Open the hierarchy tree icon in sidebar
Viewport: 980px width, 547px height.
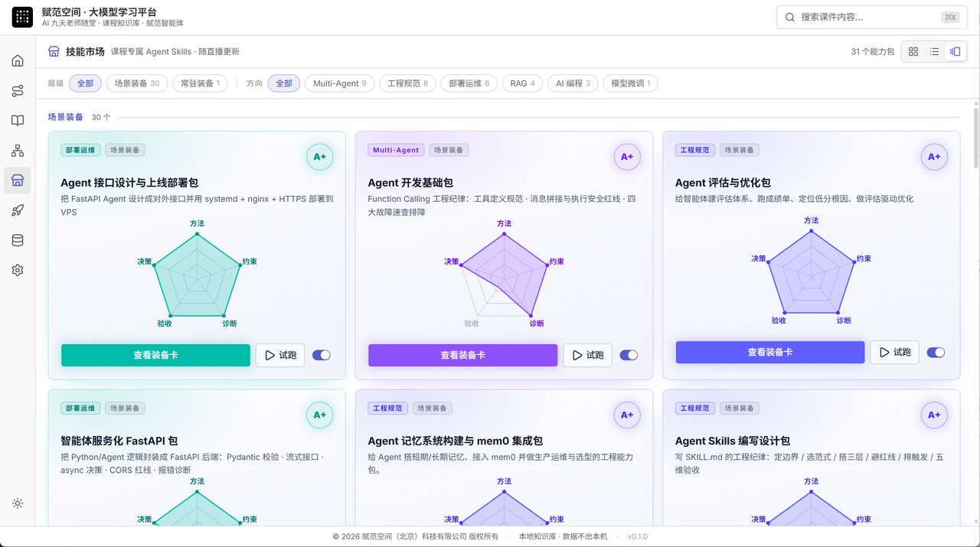click(18, 151)
